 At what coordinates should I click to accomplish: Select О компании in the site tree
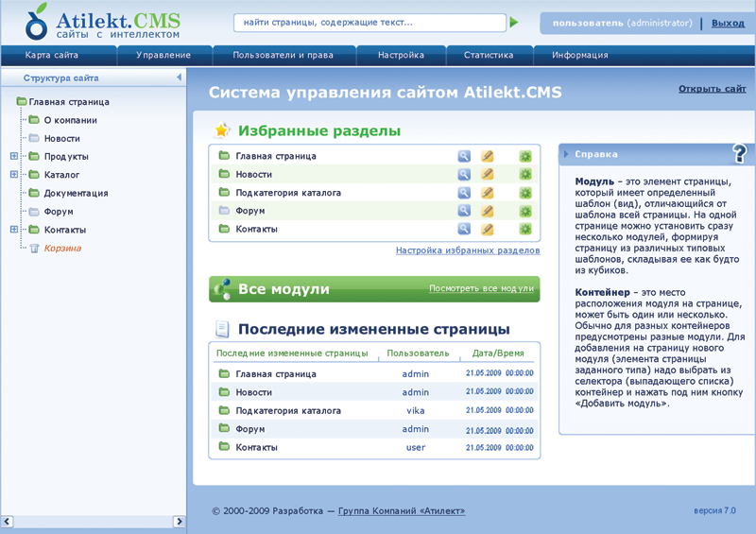70,120
